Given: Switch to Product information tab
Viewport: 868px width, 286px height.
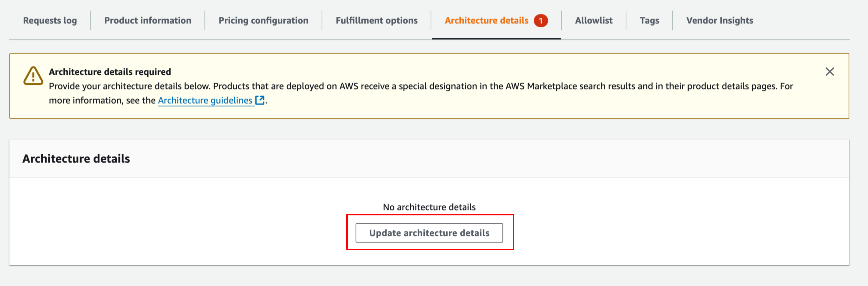Looking at the screenshot, I should pos(148,21).
